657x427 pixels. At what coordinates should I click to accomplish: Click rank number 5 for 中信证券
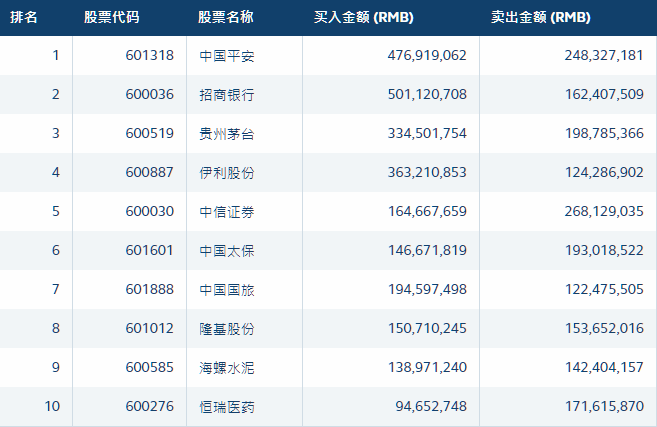click(x=56, y=211)
